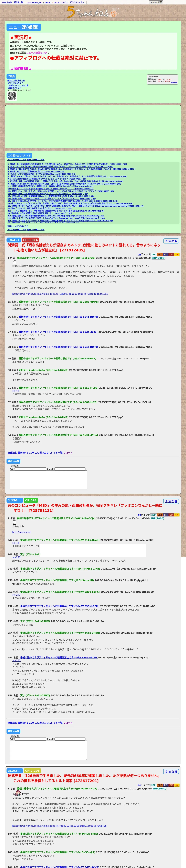Click poster avatar in thread 271912485 first post
The image size is (186, 868).
pos(14,262)
